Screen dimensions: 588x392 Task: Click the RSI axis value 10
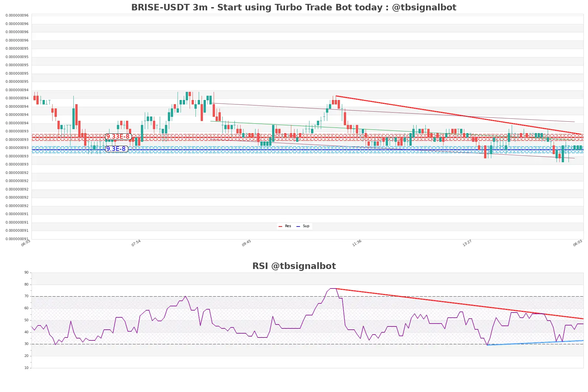[26, 368]
